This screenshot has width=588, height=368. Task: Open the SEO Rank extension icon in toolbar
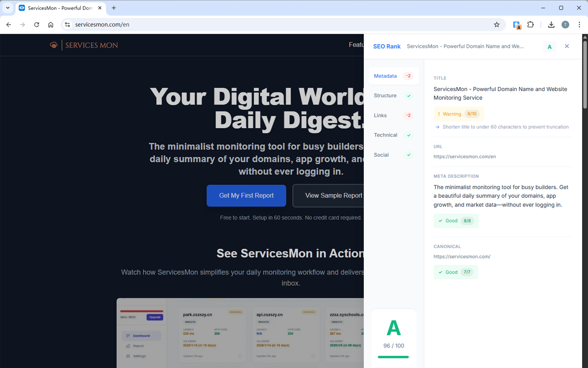(x=517, y=25)
